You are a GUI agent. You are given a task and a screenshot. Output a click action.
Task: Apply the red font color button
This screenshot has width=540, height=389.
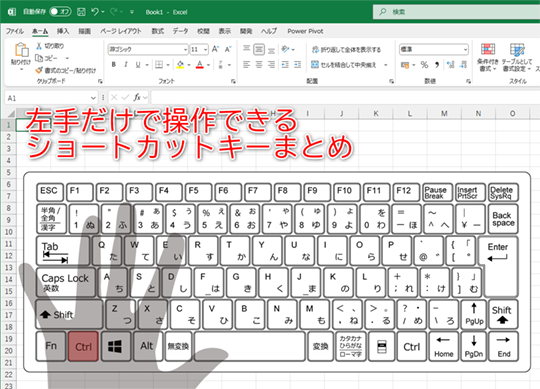tap(200, 64)
